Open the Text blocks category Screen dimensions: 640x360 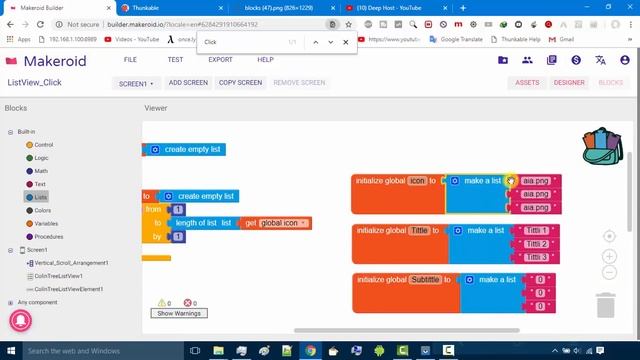coord(36,184)
